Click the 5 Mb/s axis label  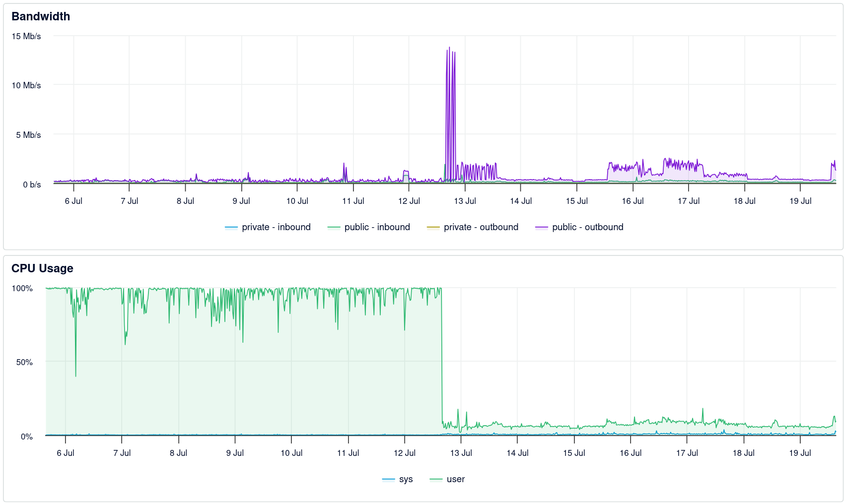coord(28,135)
